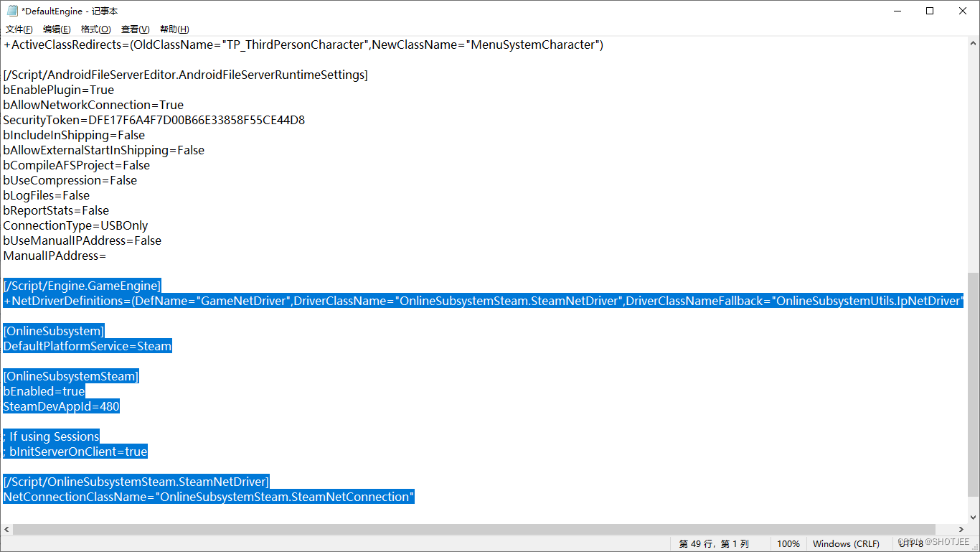Click the SecurityToken line
980x552 pixels.
tap(154, 120)
